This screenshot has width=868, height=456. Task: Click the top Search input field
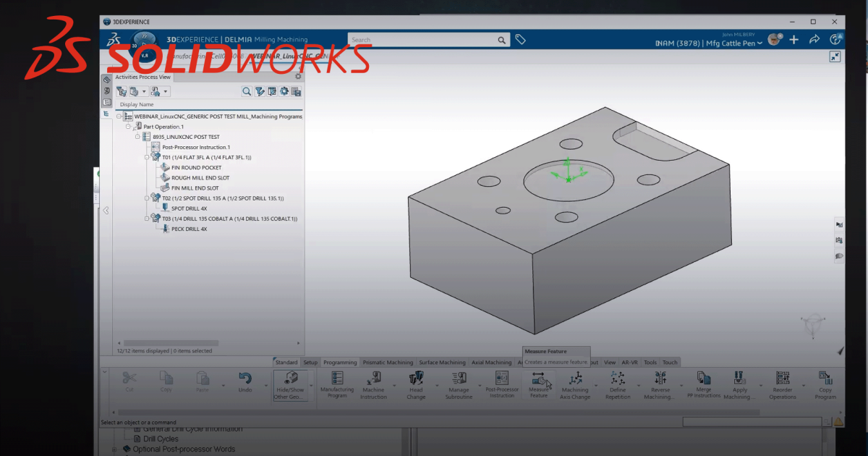click(x=423, y=40)
